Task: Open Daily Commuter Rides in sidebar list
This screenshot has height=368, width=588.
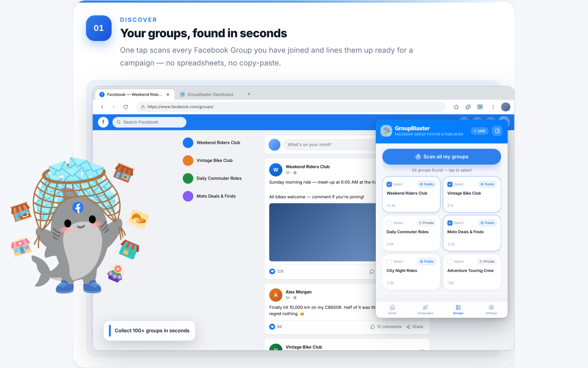Action: [212, 178]
